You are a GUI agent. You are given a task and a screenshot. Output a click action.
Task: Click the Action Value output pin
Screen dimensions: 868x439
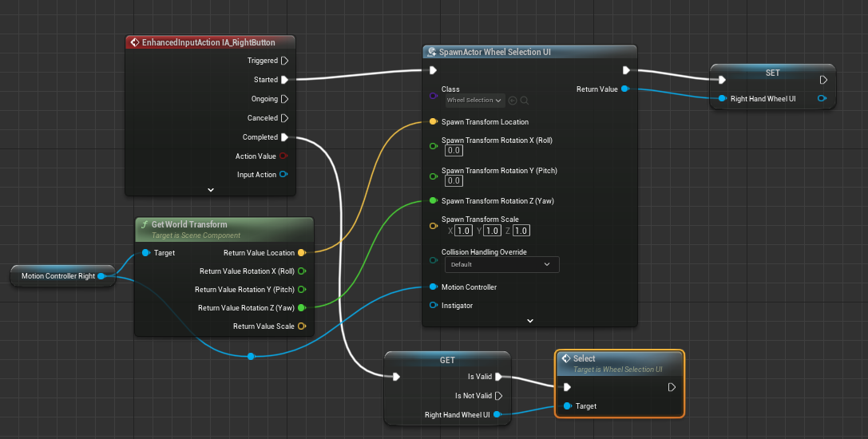coord(283,156)
